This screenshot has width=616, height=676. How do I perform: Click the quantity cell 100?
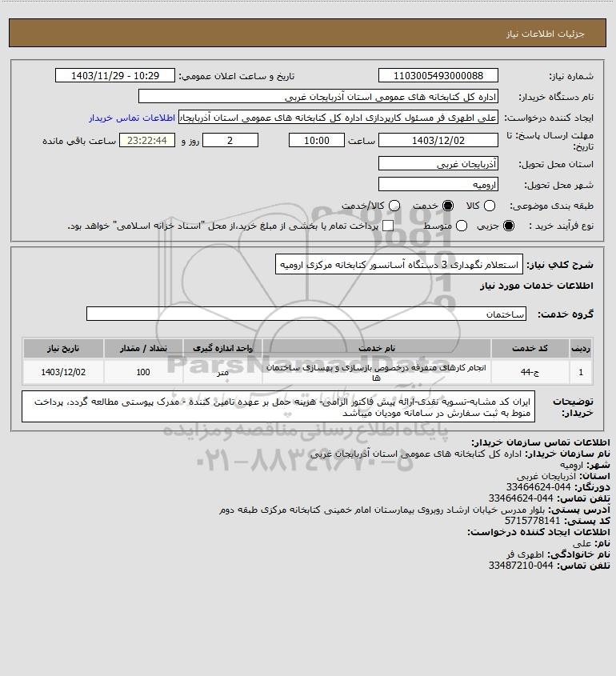point(143,372)
